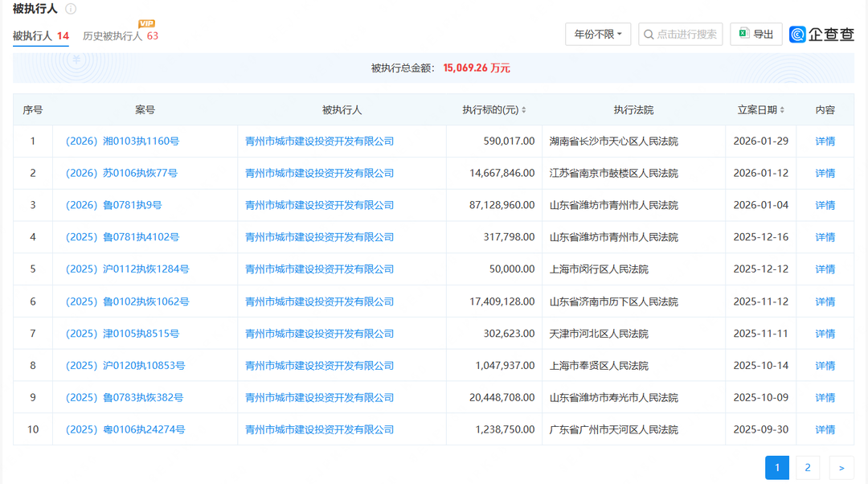
Task: View 详情 for 津0105执8515号 row
Action: (x=825, y=334)
